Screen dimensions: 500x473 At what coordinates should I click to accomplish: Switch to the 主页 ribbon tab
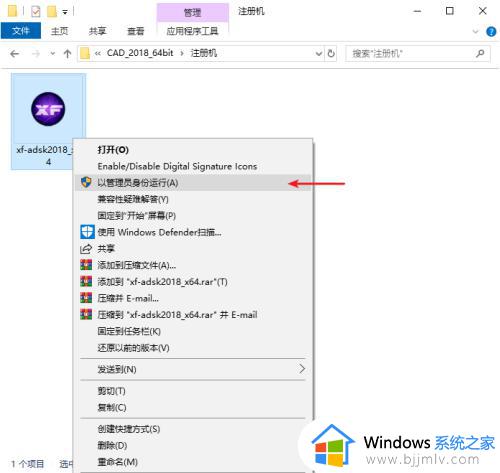point(60,31)
